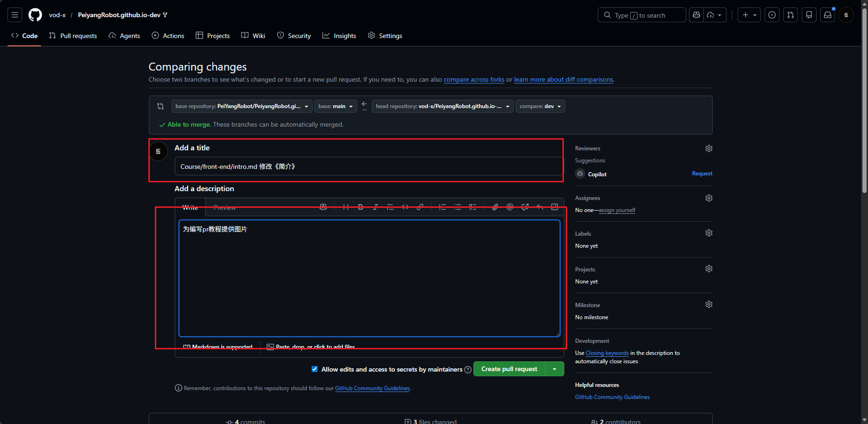Insert a task list
The image size is (868, 424).
tap(472, 207)
